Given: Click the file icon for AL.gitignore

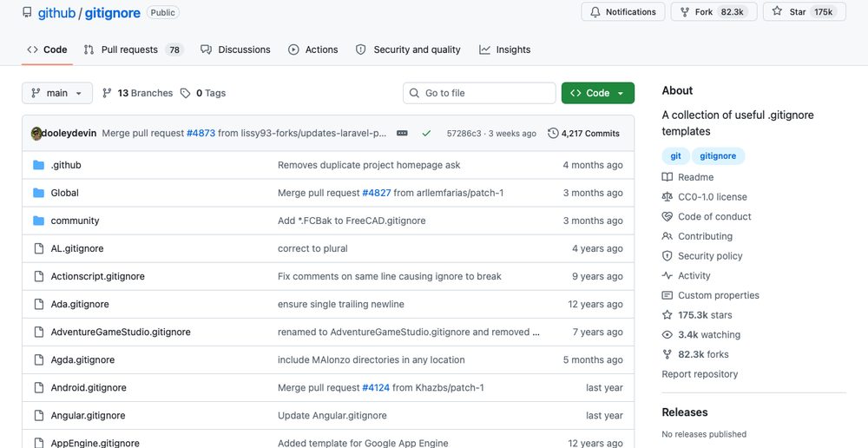Looking at the screenshot, I should (39, 248).
